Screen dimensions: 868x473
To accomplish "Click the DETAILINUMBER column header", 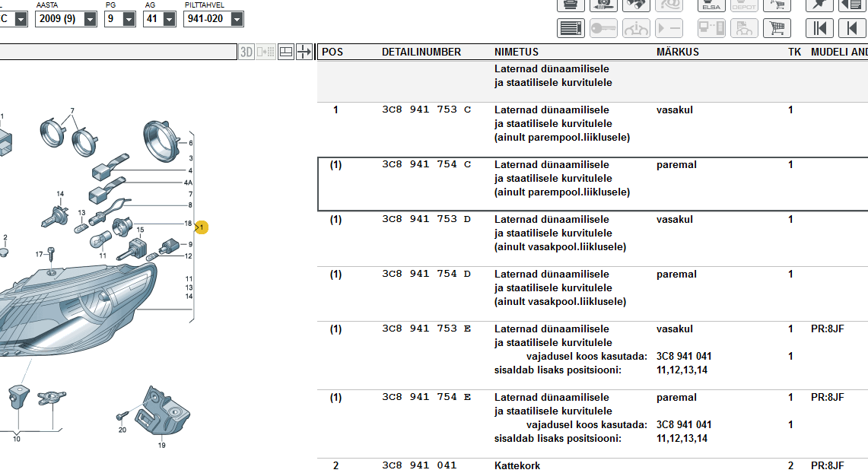I will [421, 52].
